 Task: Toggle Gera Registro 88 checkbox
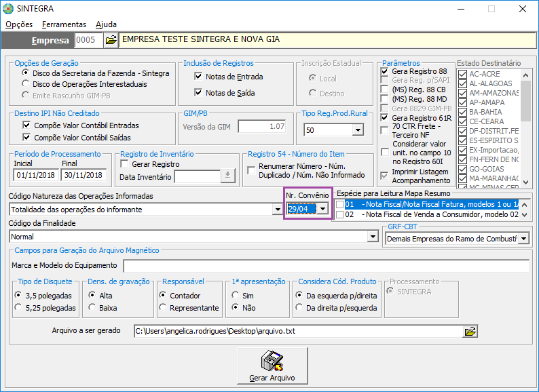(385, 71)
